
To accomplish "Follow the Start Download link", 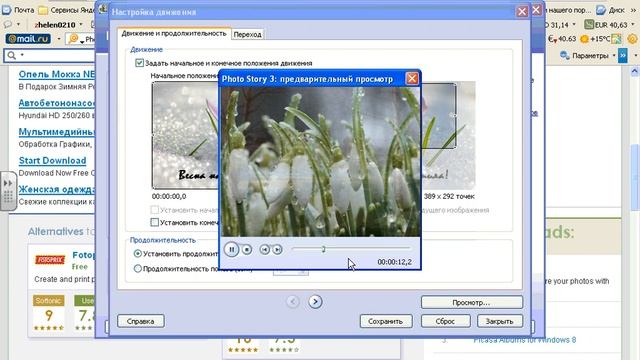I will (52, 160).
